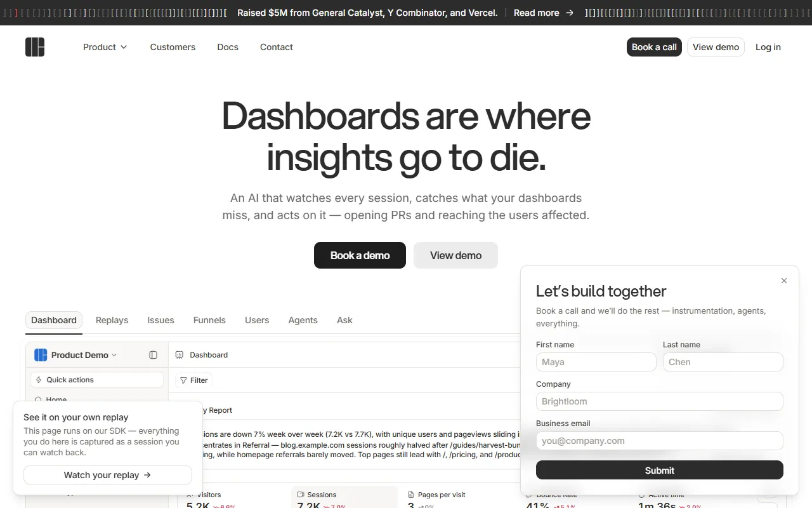Click the Pages per visit document icon
Screen dimensions: 812x508
click(412, 495)
